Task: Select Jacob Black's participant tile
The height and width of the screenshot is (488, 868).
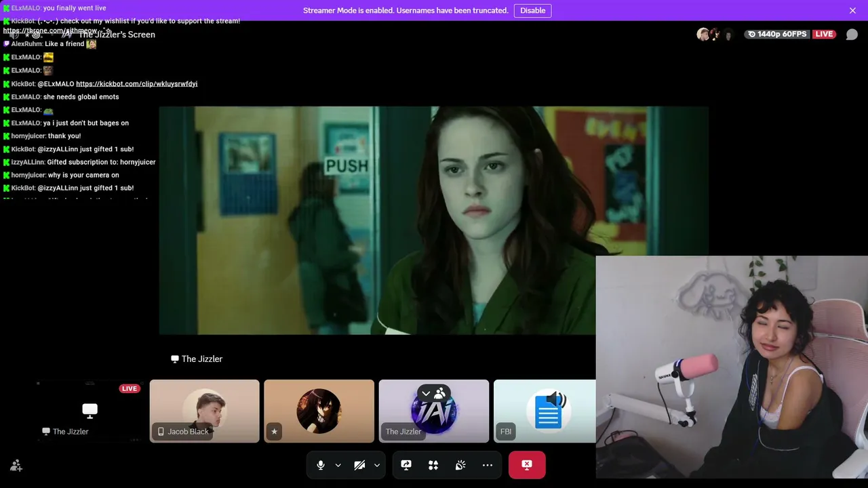Action: coord(204,411)
